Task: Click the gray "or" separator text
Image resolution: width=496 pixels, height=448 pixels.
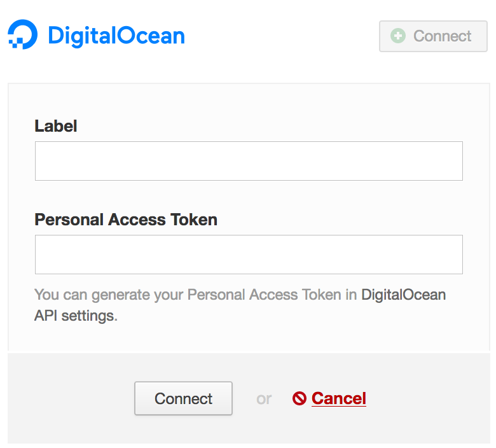Action: click(264, 399)
